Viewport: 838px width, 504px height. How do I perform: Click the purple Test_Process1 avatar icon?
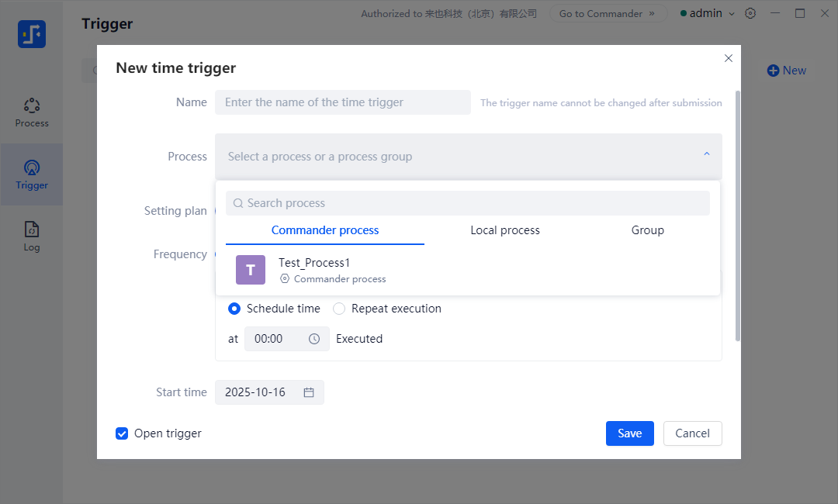pos(251,270)
